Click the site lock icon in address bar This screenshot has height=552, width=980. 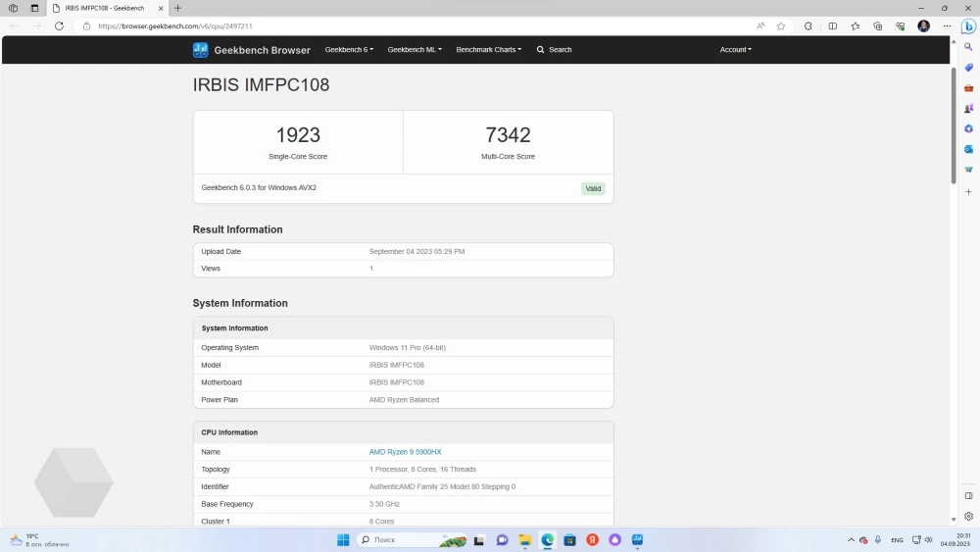tap(87, 26)
